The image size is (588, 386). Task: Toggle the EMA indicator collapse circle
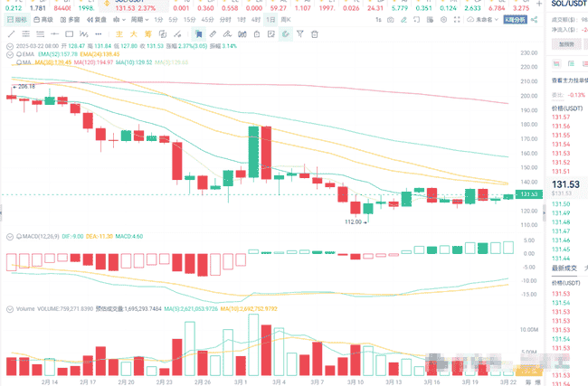coord(8,54)
